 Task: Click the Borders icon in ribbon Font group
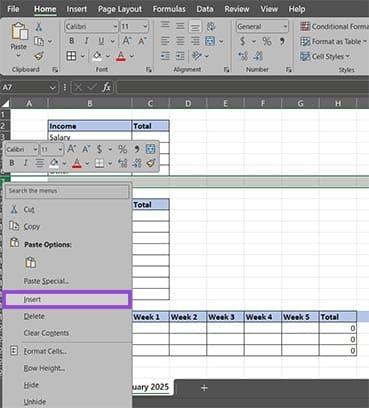(x=71, y=56)
